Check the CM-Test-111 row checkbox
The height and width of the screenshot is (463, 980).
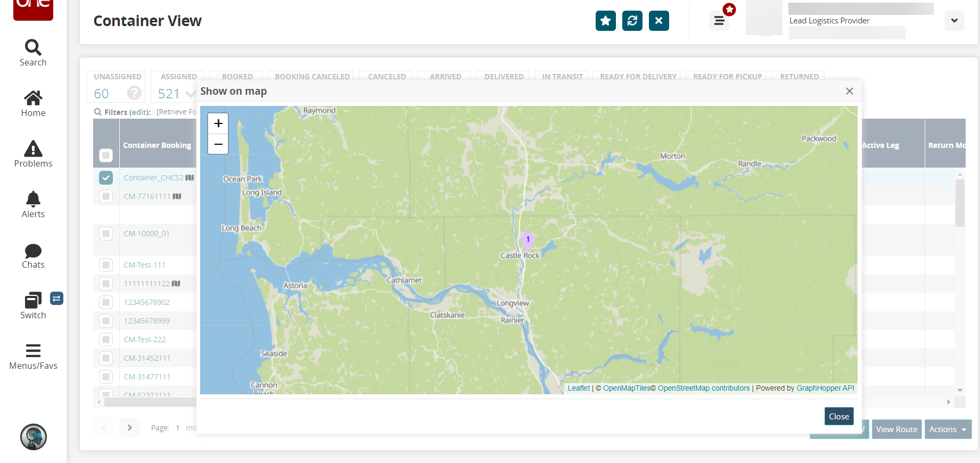pos(106,265)
